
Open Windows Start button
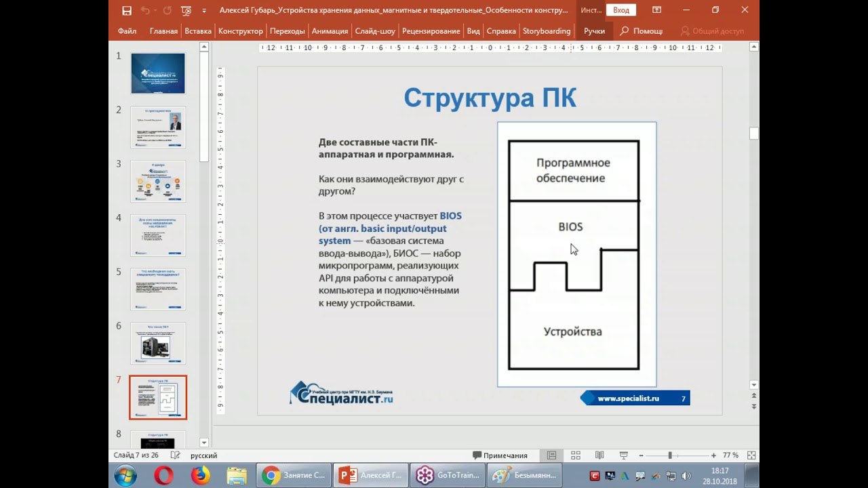tap(125, 476)
